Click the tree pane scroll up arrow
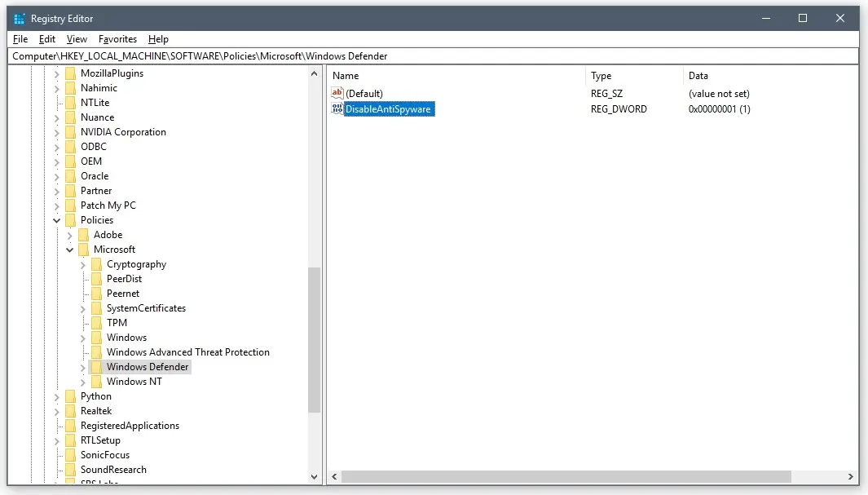Viewport: 868px width, 495px height. [315, 73]
